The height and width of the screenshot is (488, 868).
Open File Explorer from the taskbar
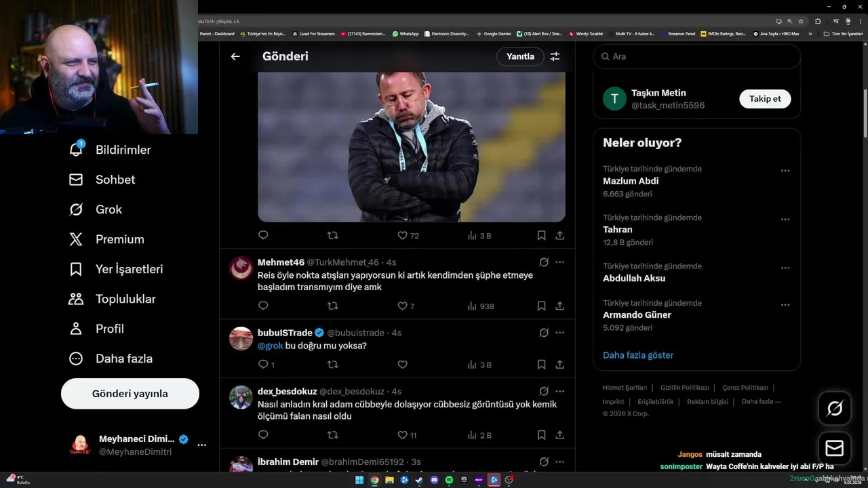[389, 480]
